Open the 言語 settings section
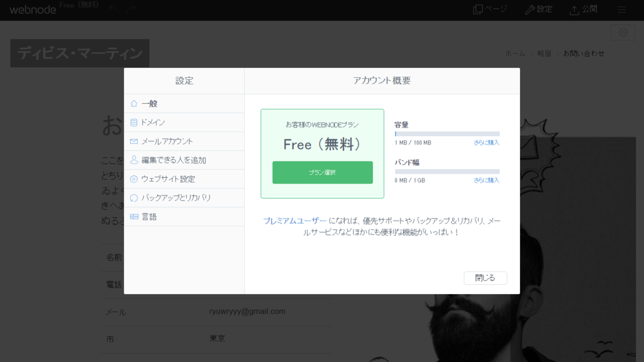The image size is (644, 362). (x=184, y=217)
